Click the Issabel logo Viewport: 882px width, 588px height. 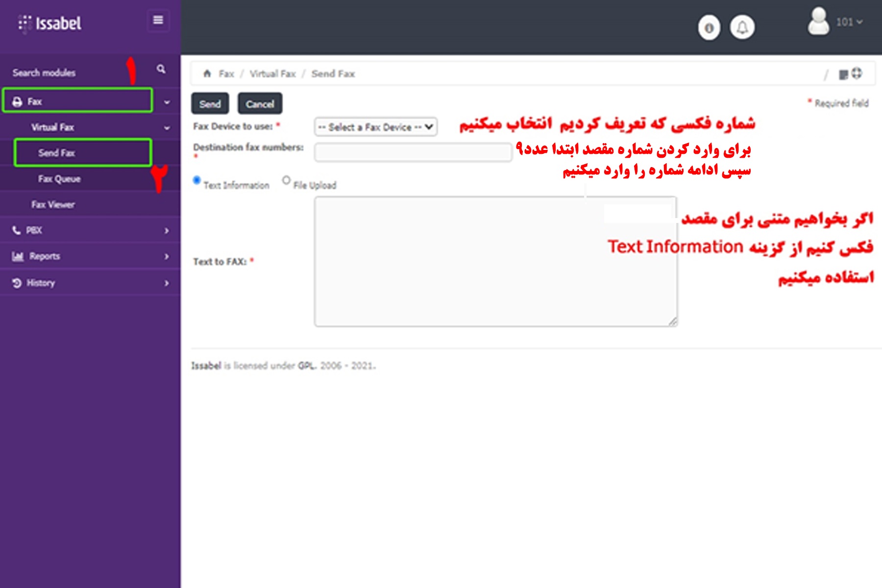click(x=49, y=23)
